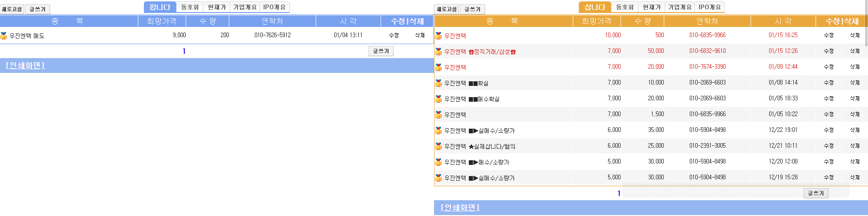868x216 pixels.
Task: Click top 글쓰기 button in 삽니다 panel
Action: click(x=473, y=9)
